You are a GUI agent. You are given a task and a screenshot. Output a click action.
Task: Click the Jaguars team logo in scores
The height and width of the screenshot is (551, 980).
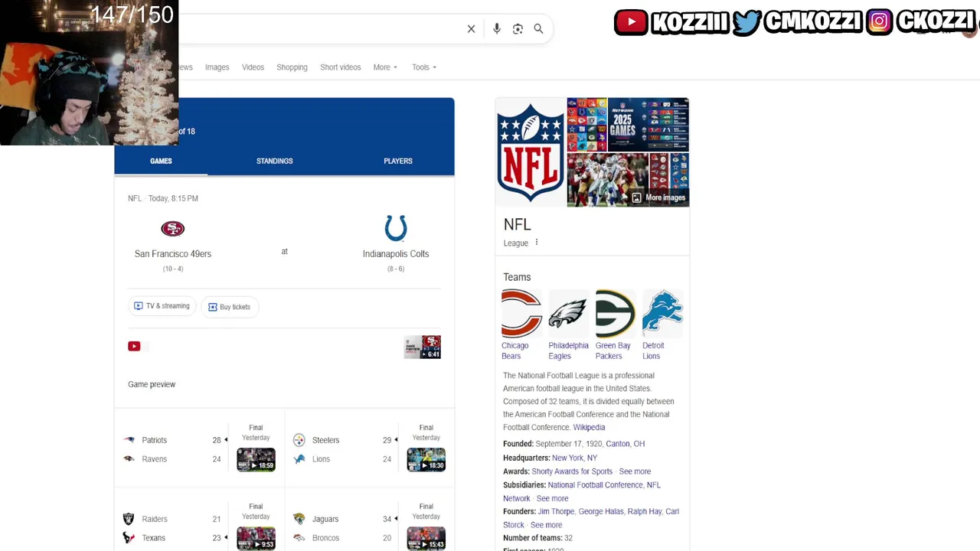[x=299, y=519]
